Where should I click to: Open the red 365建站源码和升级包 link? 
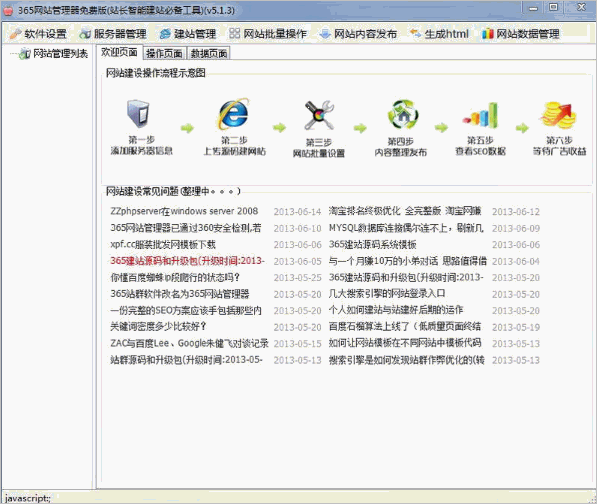click(187, 261)
